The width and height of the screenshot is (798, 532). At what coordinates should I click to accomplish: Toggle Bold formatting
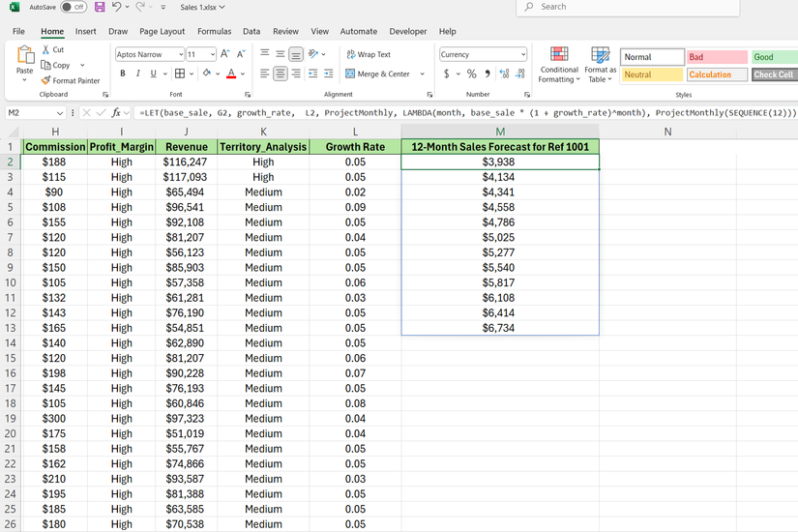click(x=123, y=74)
